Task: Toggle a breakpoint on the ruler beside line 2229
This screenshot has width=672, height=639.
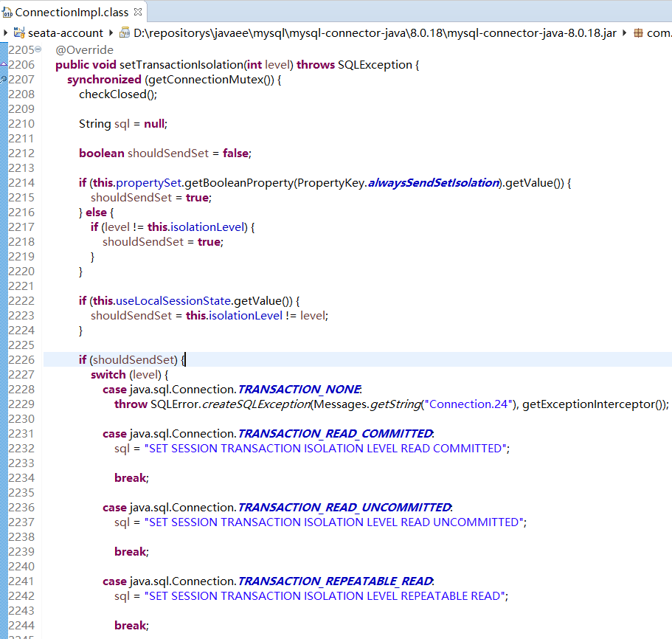Action: tap(5, 404)
